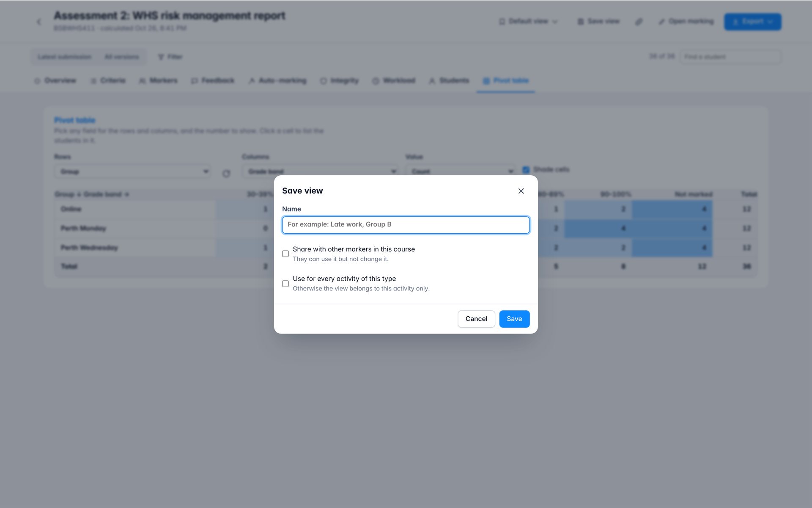Switch to the Overview tab
Image resolution: width=812 pixels, height=508 pixels.
coord(55,80)
